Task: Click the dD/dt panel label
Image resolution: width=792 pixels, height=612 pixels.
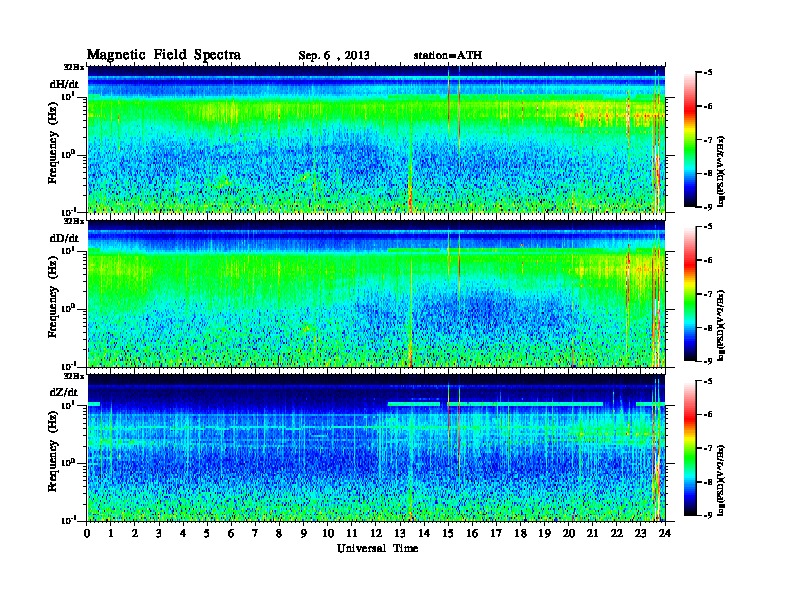Action: click(x=64, y=238)
